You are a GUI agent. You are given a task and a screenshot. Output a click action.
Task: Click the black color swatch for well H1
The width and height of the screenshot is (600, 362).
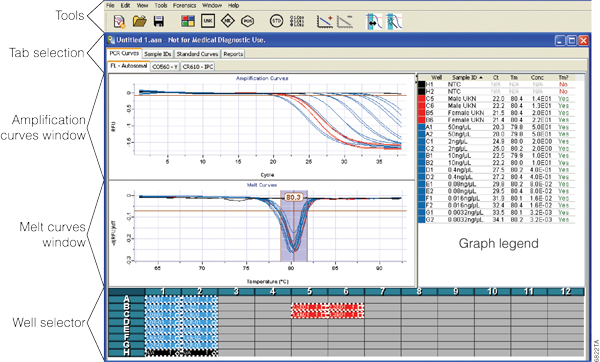pos(421,84)
